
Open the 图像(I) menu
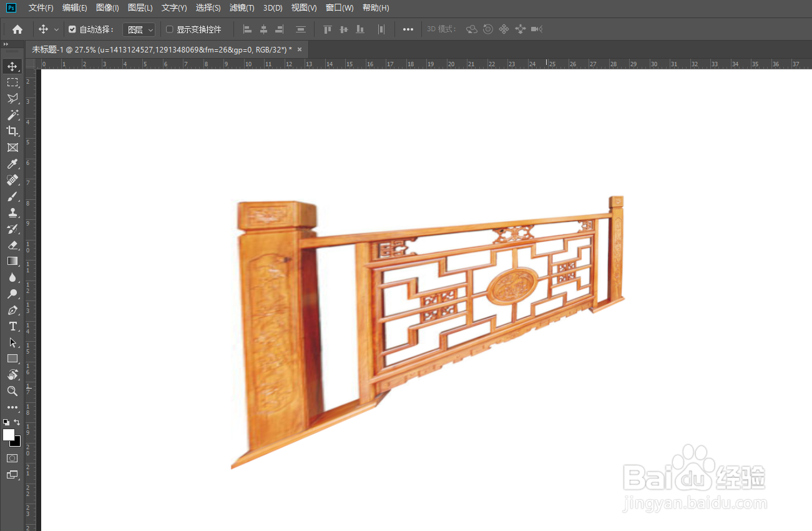[x=107, y=8]
